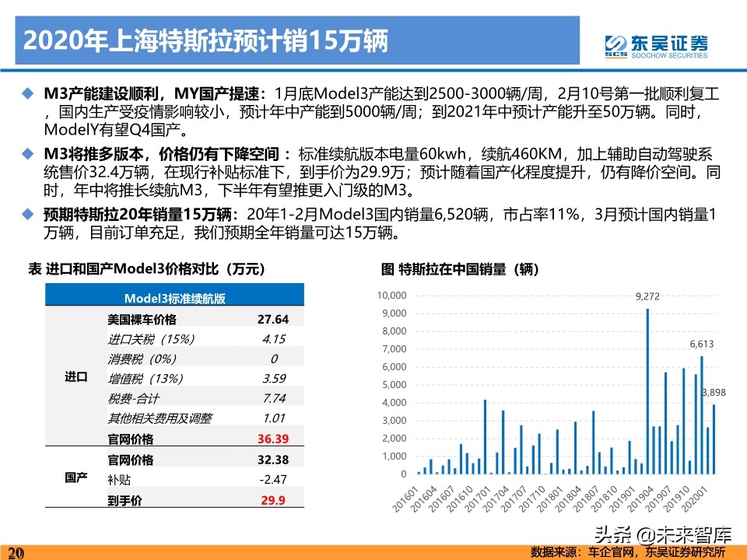The height and width of the screenshot is (560, 747).
Task: Select the bold text '预期特斯拉20年销量15万辆'
Action: 137,214
